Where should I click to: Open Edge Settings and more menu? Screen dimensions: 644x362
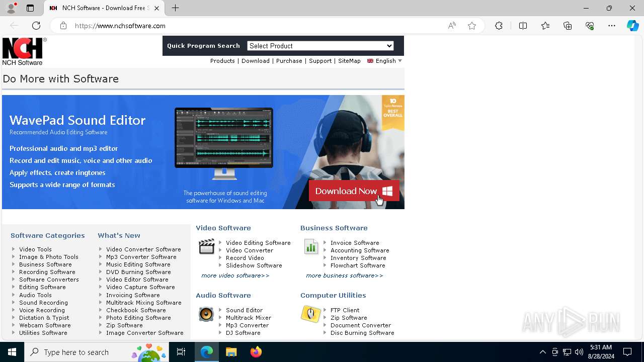pyautogui.click(x=612, y=26)
